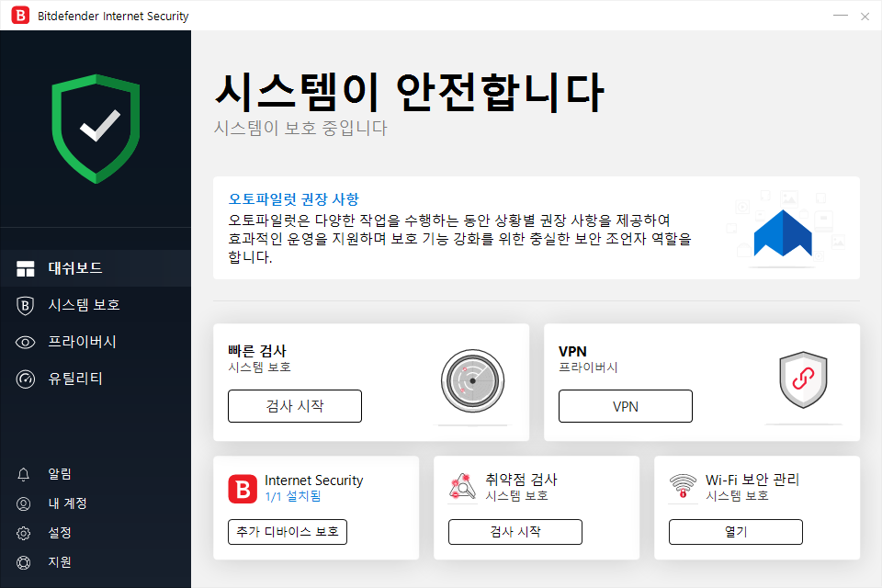This screenshot has width=882, height=588.
Task: Click the green shield status icon
Action: pos(96,129)
